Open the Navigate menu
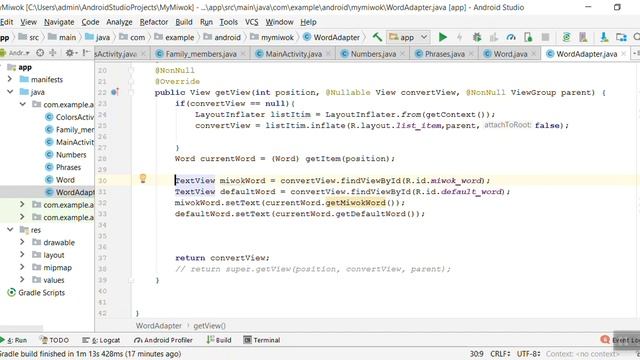Screen dimensions: 640x360 point(59,22)
